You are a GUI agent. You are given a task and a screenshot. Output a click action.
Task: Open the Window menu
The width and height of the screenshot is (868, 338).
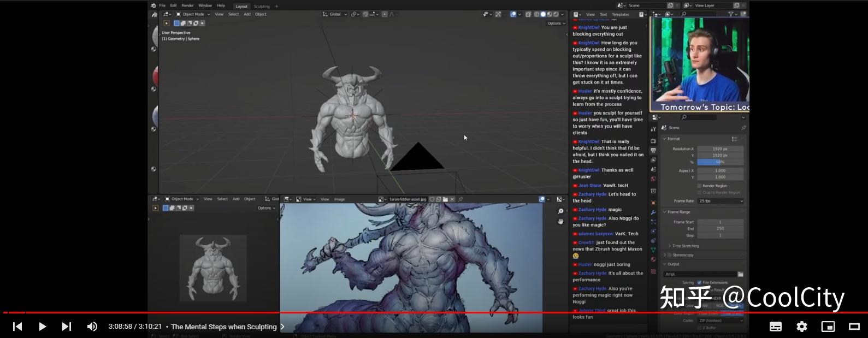point(205,5)
